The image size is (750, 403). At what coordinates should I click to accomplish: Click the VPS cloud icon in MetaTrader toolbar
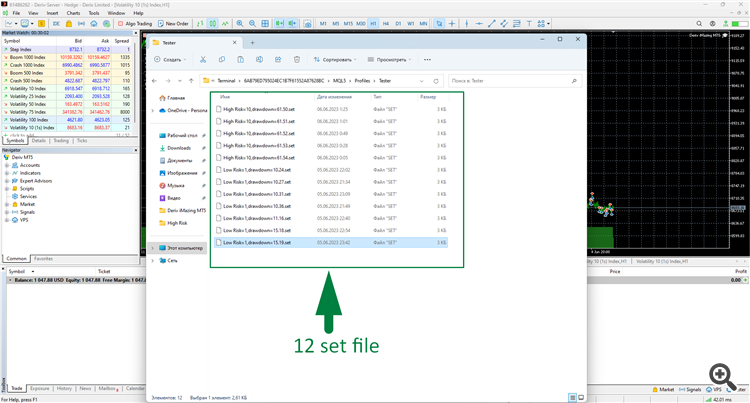pyautogui.click(x=94, y=23)
